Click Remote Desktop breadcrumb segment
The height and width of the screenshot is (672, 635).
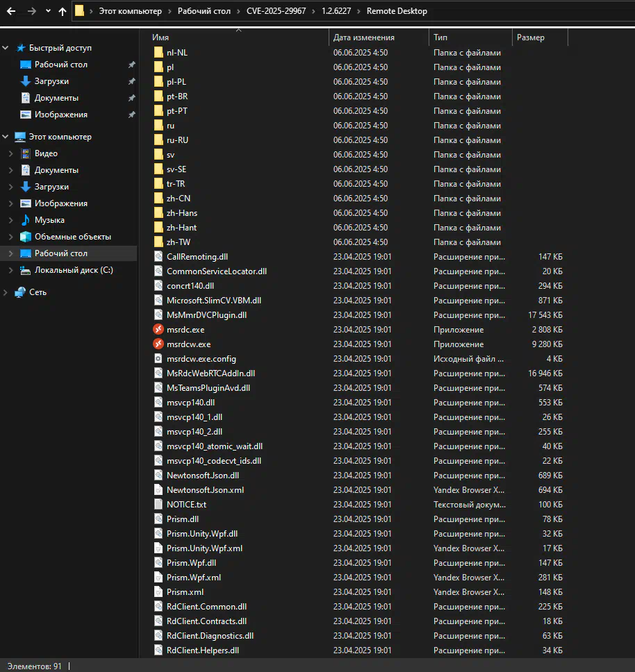[397, 11]
